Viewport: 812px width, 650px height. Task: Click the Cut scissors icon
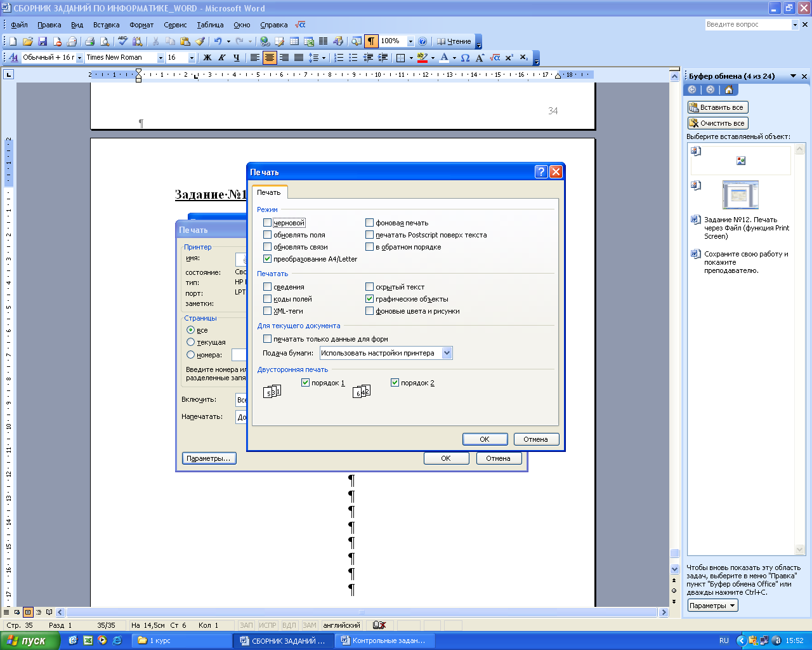click(155, 41)
